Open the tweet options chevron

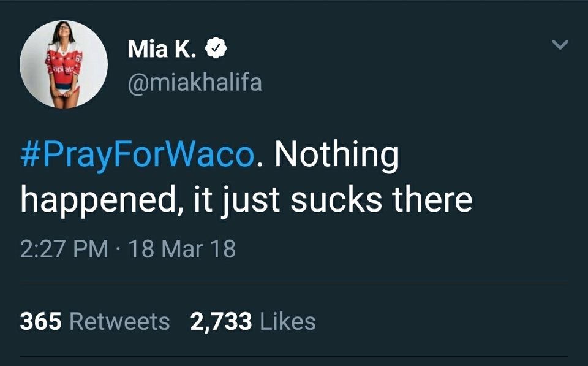tap(560, 45)
